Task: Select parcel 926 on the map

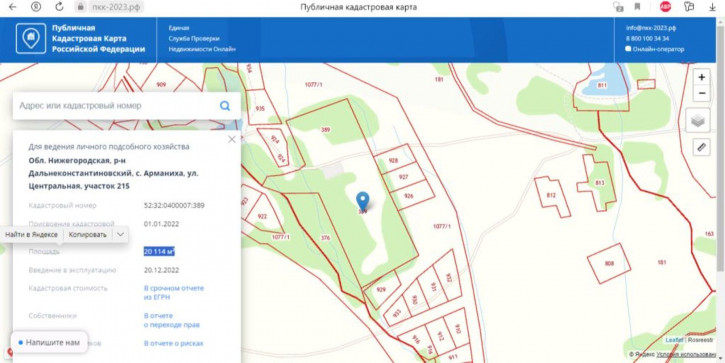Action: tap(409, 196)
